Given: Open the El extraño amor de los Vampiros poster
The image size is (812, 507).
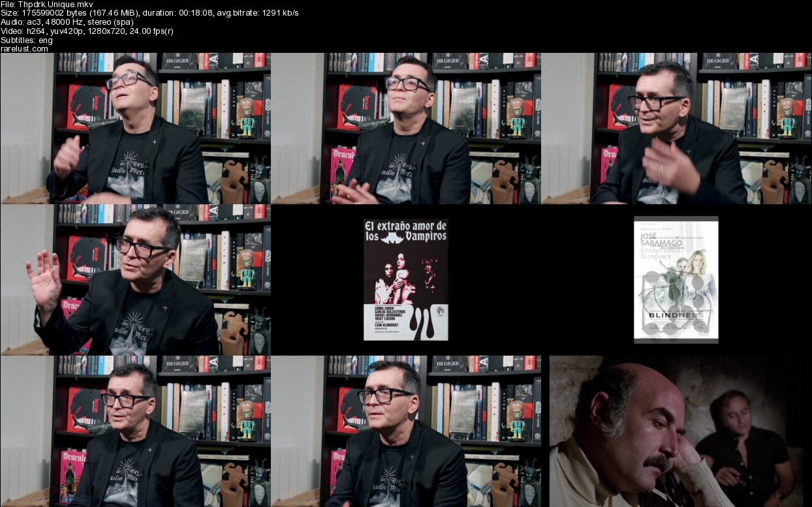Looking at the screenshot, I should click(x=405, y=279).
